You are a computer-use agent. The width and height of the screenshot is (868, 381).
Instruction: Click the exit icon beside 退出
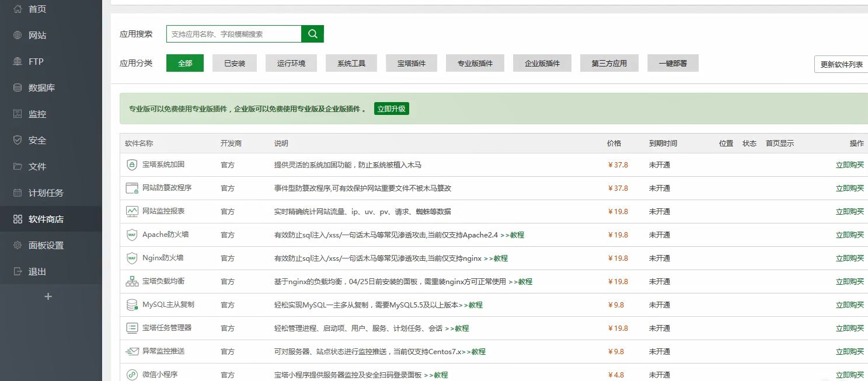(x=18, y=271)
